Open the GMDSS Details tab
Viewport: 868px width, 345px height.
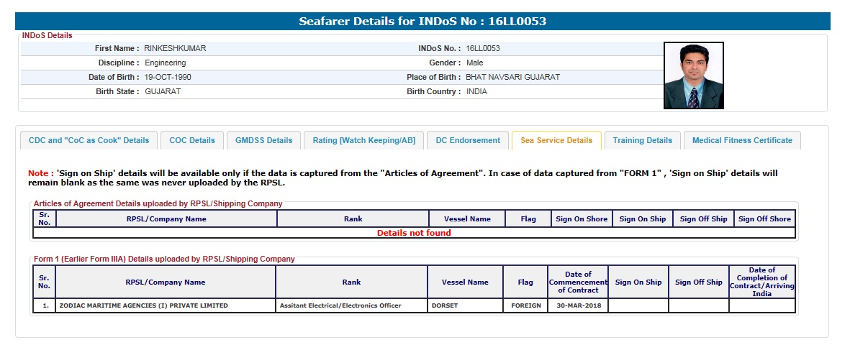tap(263, 140)
